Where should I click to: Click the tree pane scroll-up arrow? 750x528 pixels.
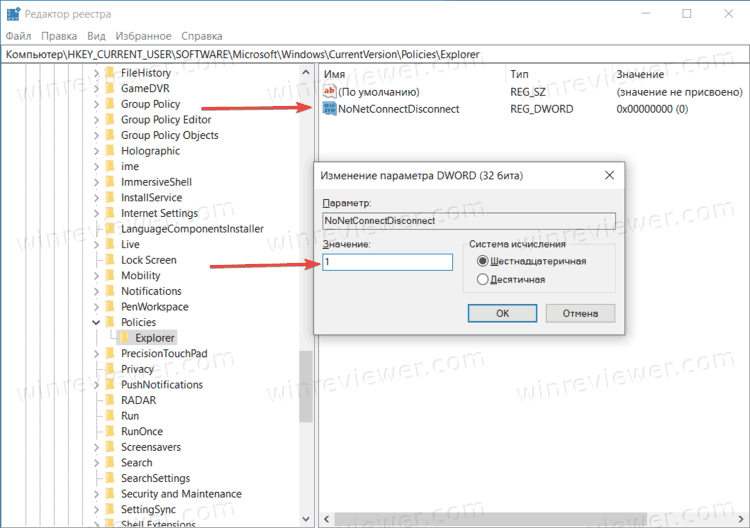point(306,72)
